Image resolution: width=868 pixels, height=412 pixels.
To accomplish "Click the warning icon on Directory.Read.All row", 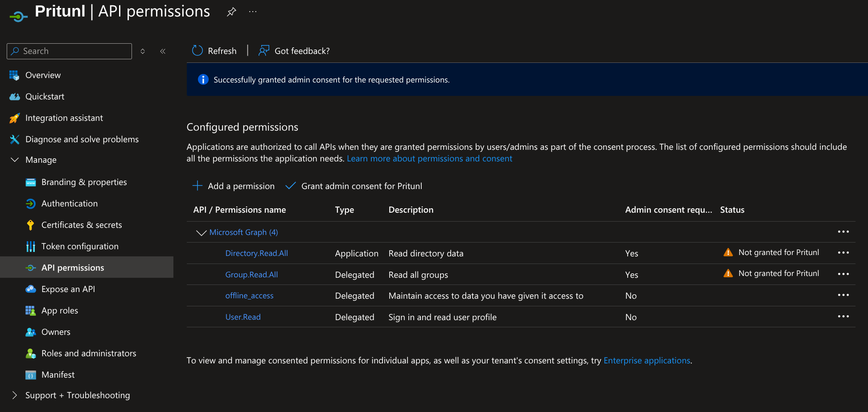I will click(x=728, y=253).
